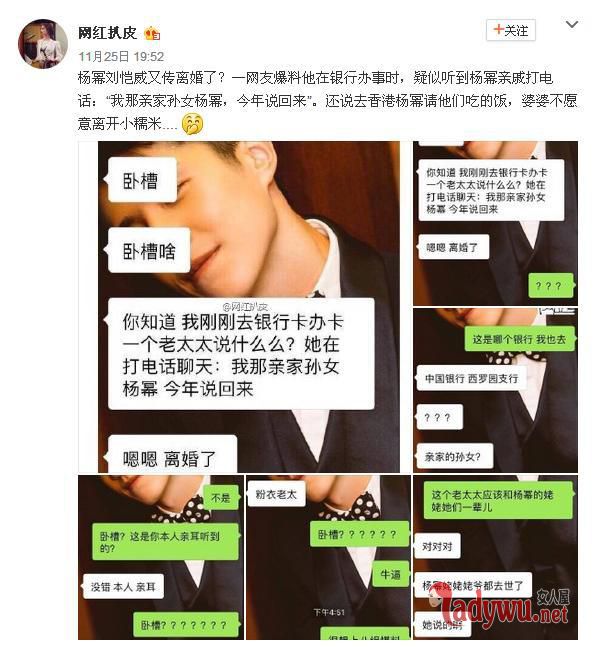595x647 pixels.
Task: Click the 网红扒皮 profile avatar
Action: click(43, 43)
